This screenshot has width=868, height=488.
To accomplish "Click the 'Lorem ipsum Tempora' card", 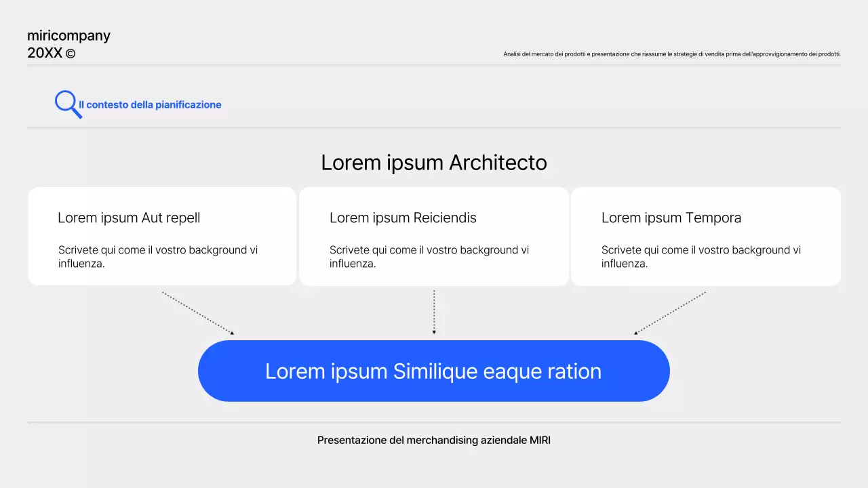I will pos(706,236).
